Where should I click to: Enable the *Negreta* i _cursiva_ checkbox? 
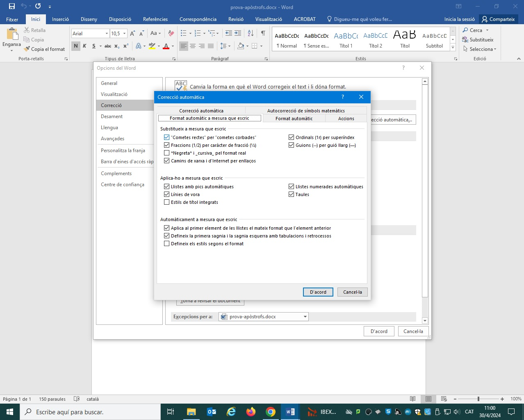pos(166,153)
